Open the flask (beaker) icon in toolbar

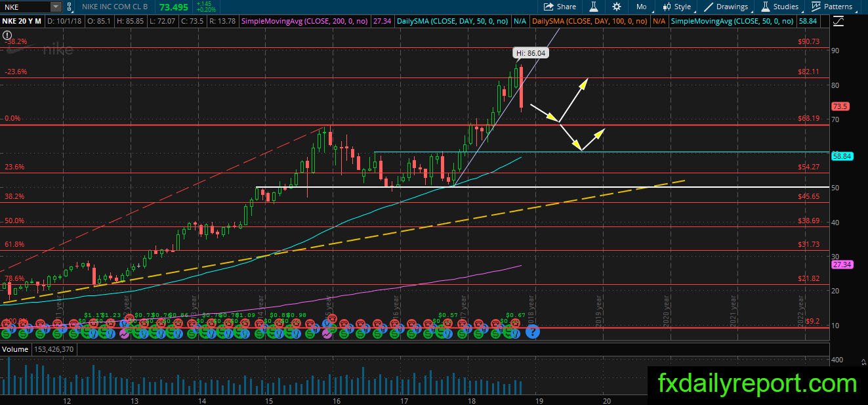click(593, 7)
